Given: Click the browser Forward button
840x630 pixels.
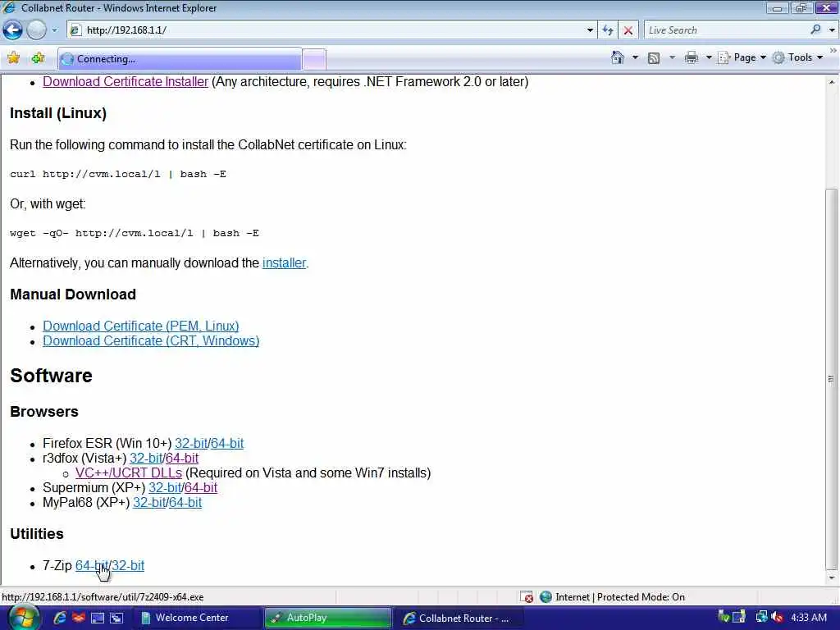Looking at the screenshot, I should pyautogui.click(x=36, y=30).
